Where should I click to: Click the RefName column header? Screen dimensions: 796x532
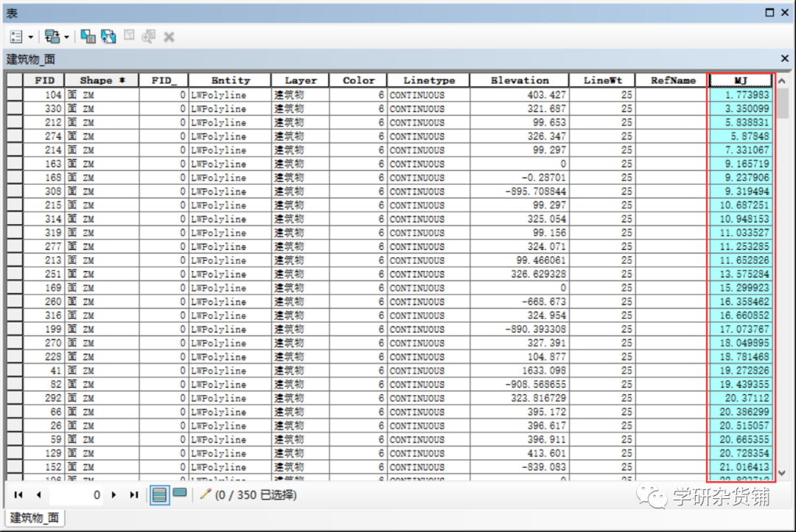[x=671, y=80]
